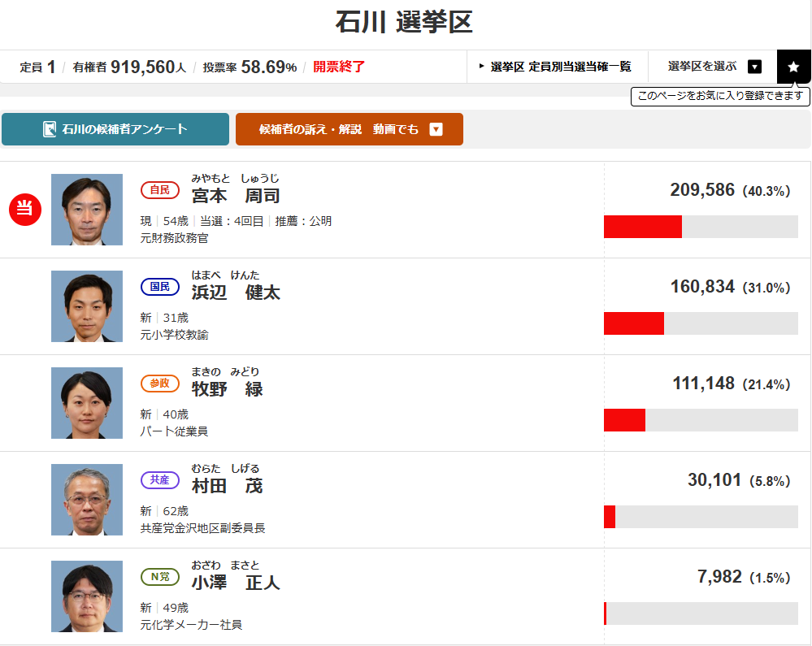Open 牧野 緑 candidate photo
812x646 pixels.
[87, 403]
